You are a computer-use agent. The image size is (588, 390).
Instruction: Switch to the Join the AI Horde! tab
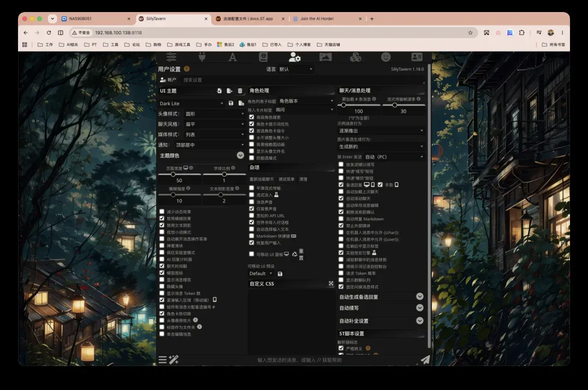coord(326,18)
